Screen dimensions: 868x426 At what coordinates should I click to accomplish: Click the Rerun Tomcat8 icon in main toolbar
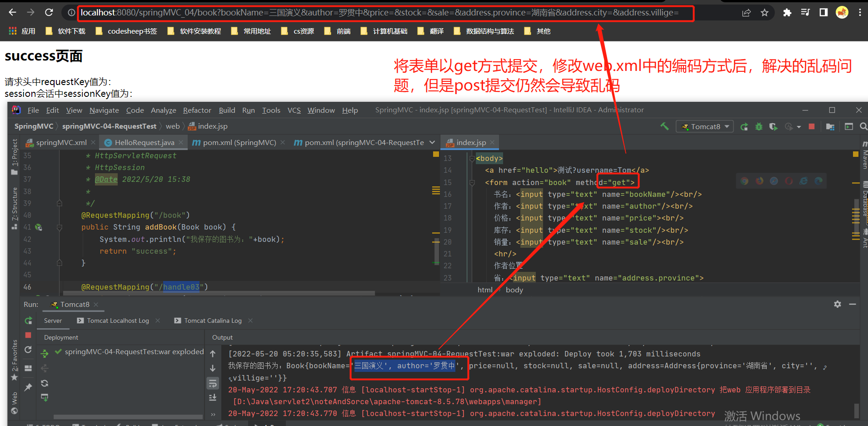click(x=744, y=126)
